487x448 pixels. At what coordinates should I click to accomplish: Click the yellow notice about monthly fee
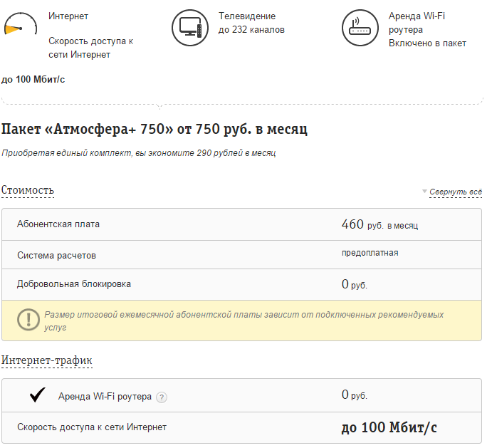point(243,320)
